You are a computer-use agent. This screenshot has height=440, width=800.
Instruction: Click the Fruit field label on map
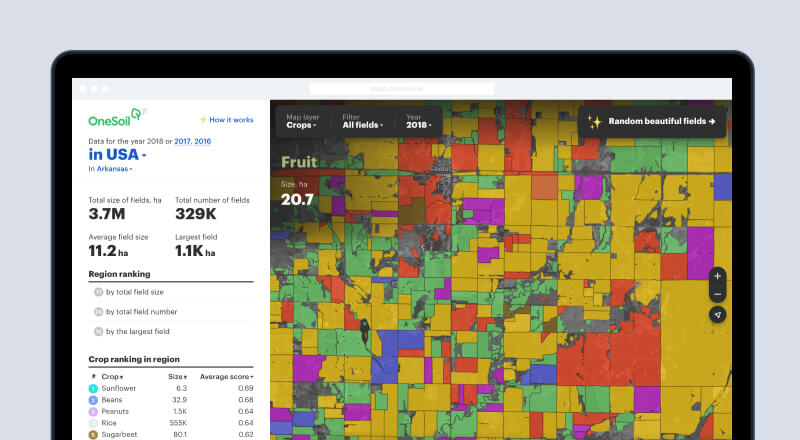tap(299, 162)
